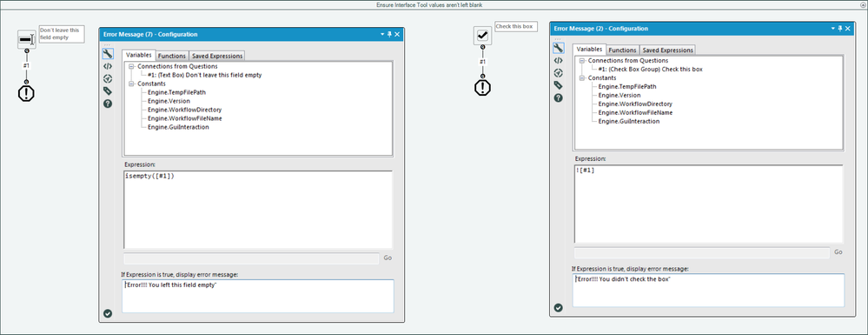Select Engine.WorkflowDirectory in Error Message (7)
Image resolution: width=868 pixels, height=335 pixels.
[x=185, y=110]
